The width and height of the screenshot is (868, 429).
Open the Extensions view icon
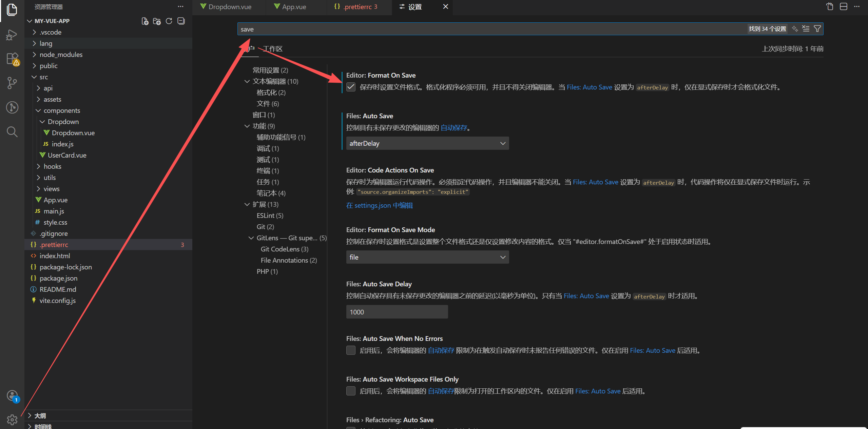pyautogui.click(x=13, y=59)
